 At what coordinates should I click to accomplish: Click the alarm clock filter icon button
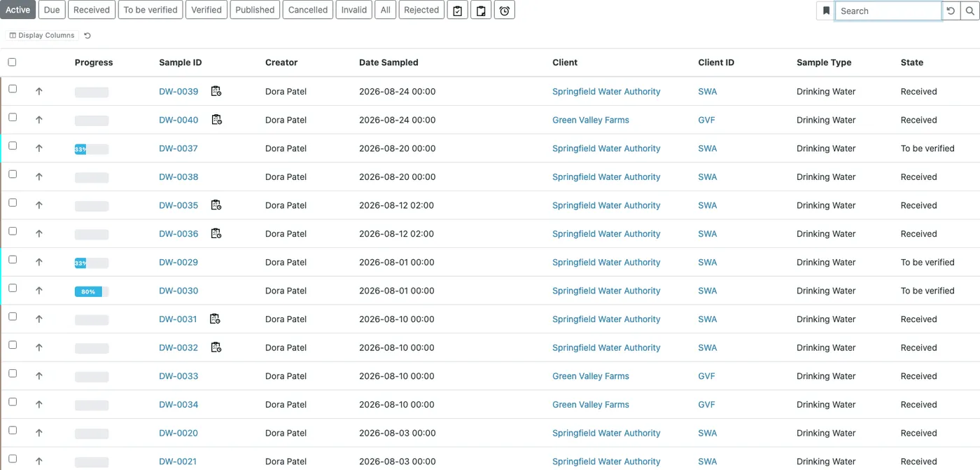(x=504, y=11)
